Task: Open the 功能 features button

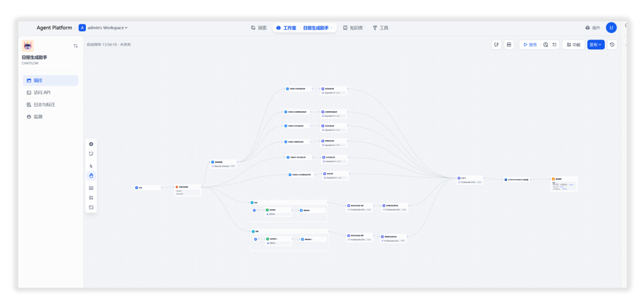Action: tap(573, 44)
